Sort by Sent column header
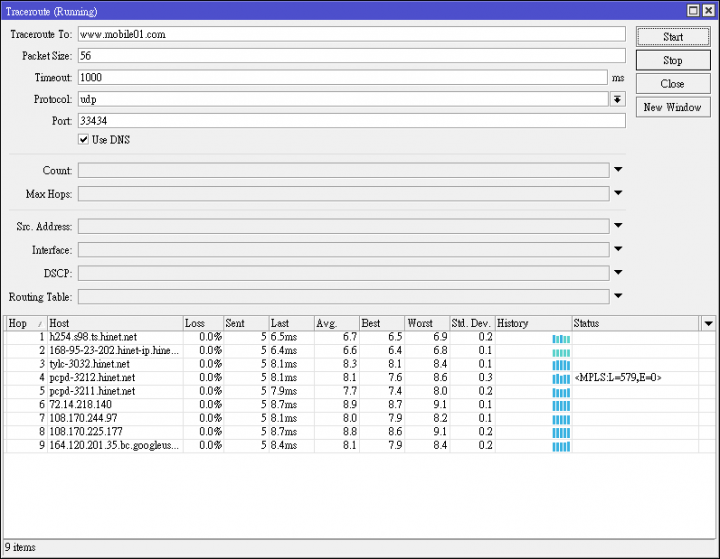 [246, 323]
